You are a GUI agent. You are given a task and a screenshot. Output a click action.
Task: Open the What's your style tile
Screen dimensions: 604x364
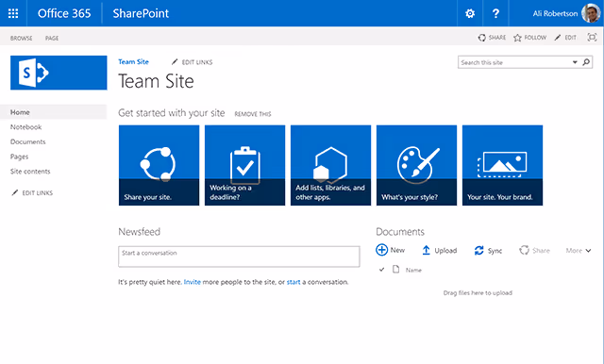pyautogui.click(x=416, y=165)
